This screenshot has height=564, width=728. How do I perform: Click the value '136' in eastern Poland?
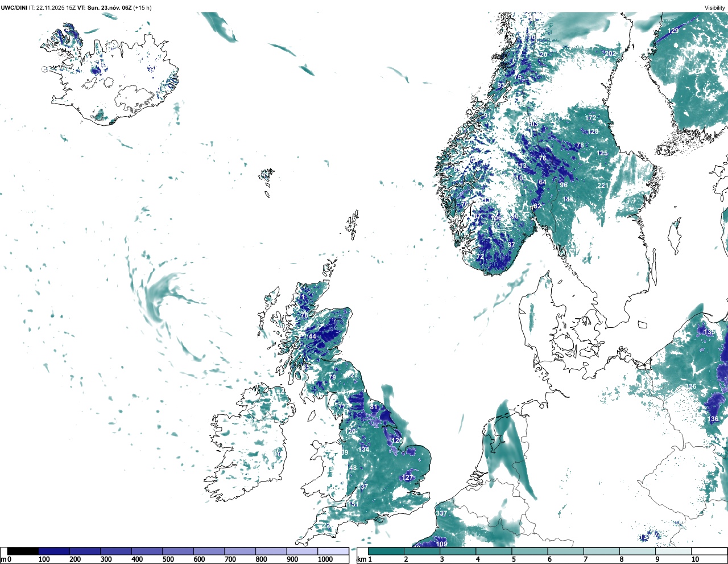pyautogui.click(x=713, y=419)
